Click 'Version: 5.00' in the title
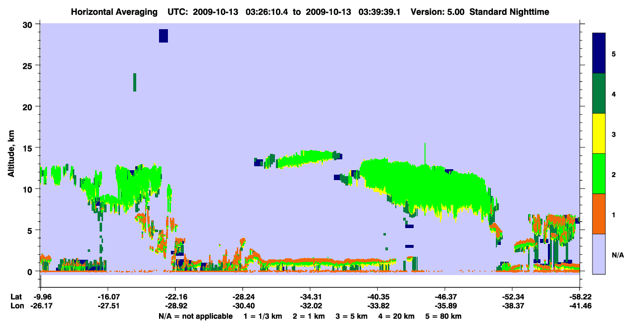Viewport: 644px width, 330px height. [437, 12]
